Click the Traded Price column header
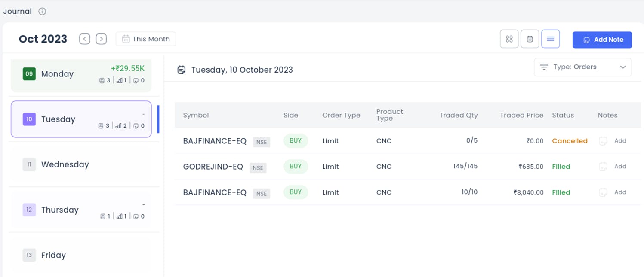 click(521, 115)
